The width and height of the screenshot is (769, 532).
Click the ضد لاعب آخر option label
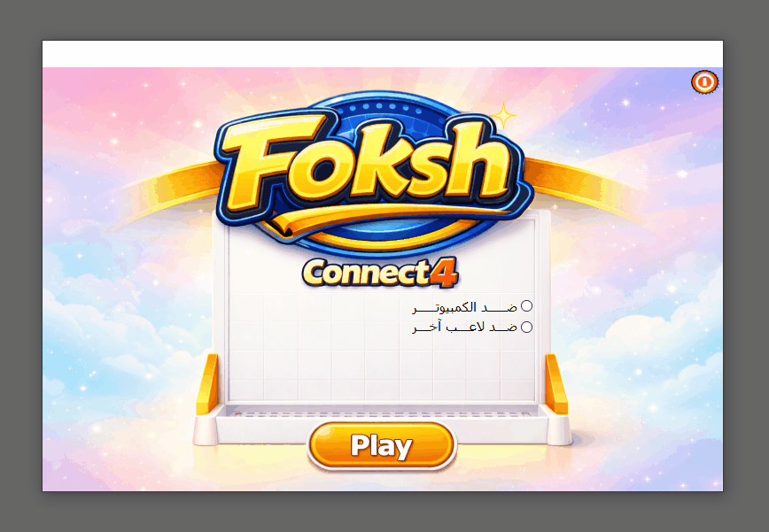[x=464, y=328]
